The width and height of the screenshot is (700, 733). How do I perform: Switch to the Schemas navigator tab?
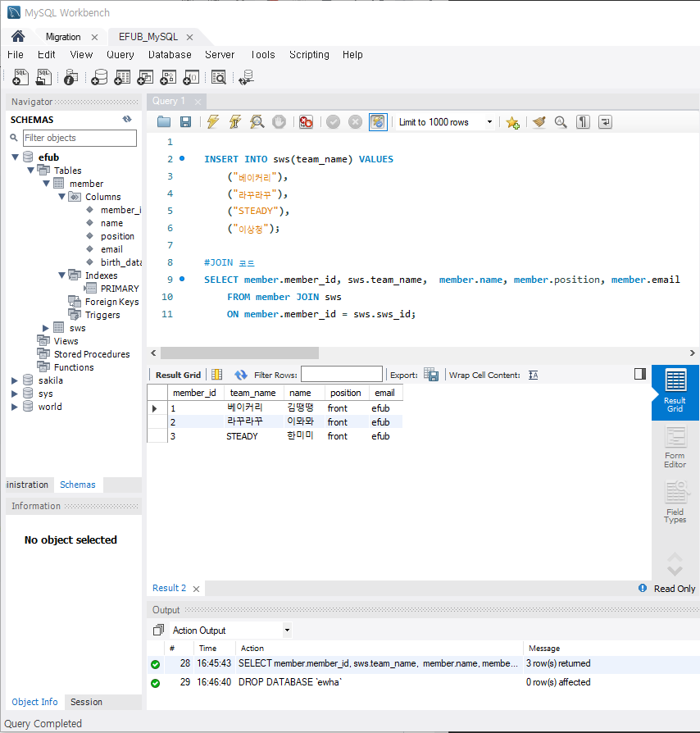tap(78, 485)
